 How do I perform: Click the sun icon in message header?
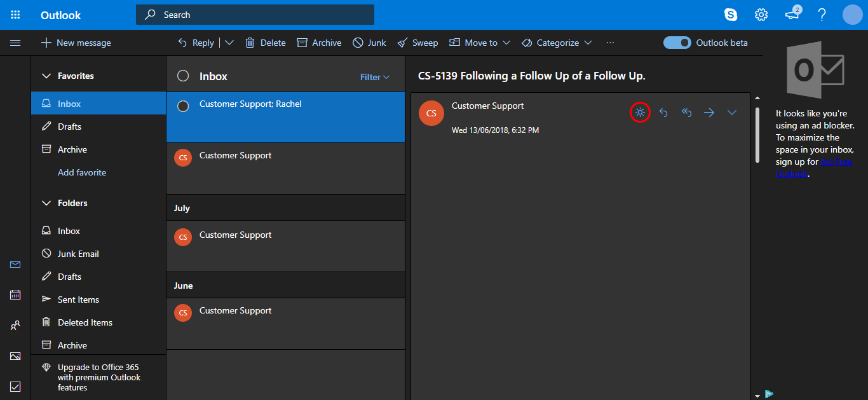(640, 113)
